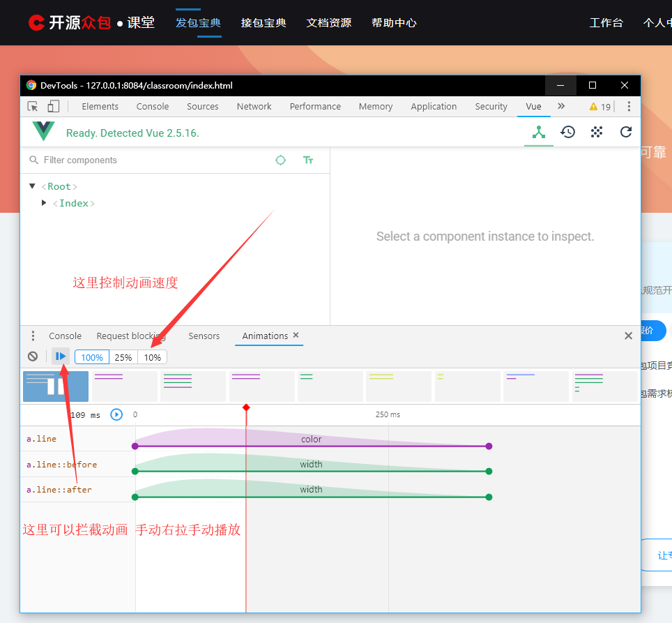Open drawer three-dot menu
This screenshot has height=623, width=672.
(x=33, y=336)
